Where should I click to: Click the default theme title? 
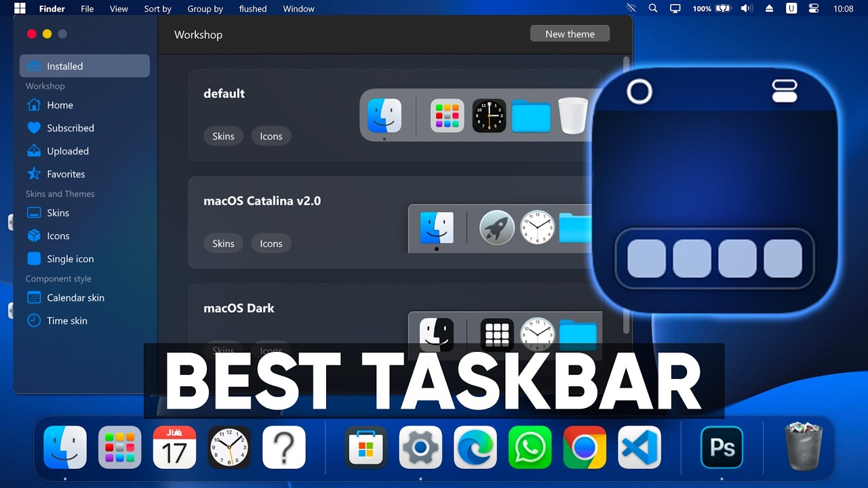pyautogui.click(x=224, y=94)
